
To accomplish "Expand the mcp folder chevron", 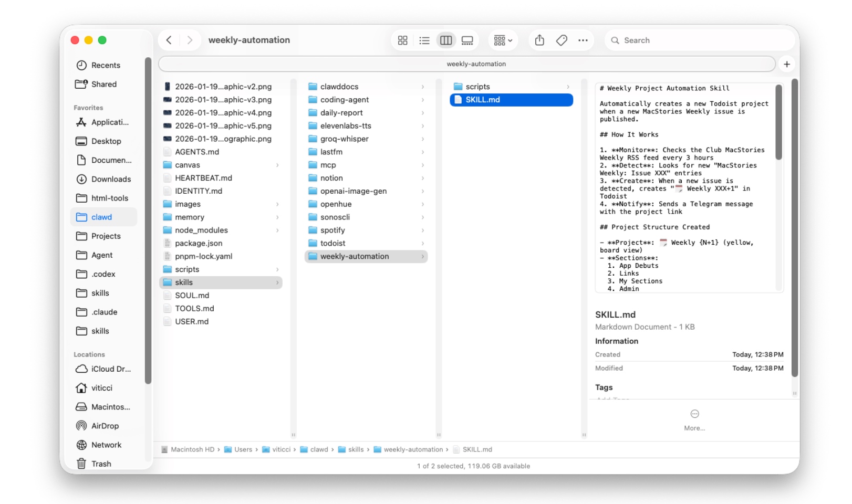I will coord(423,165).
